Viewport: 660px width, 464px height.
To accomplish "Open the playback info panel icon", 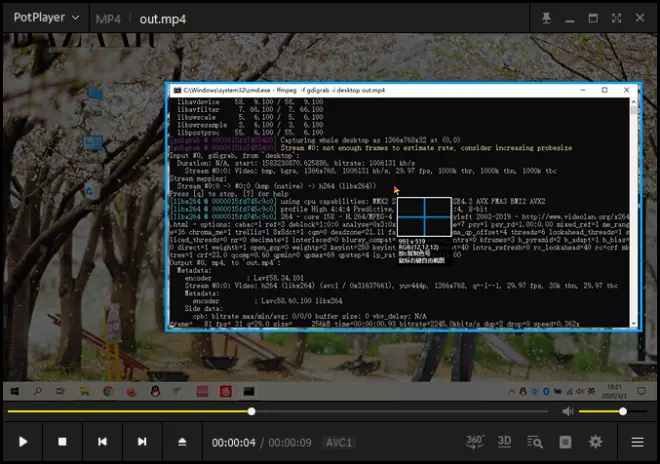I will click(565, 442).
